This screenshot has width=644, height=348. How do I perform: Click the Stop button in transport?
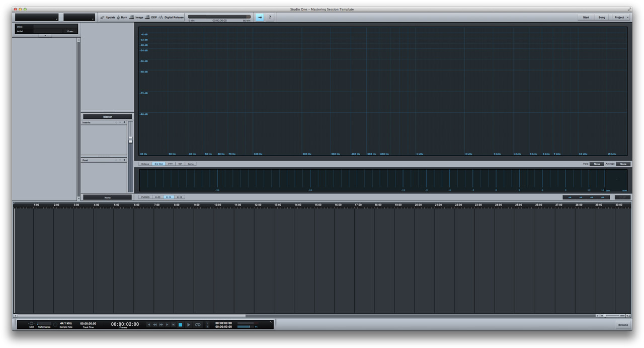click(180, 325)
